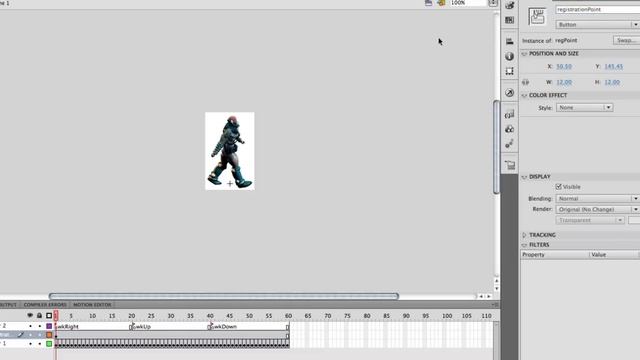Click the registrationPoint instance name field
Viewport: 640px width, 360px height.
coord(598,9)
